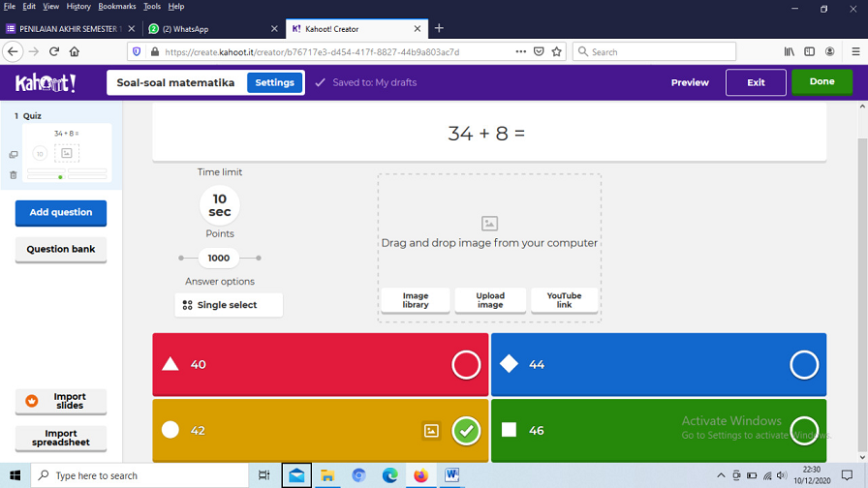This screenshot has height=488, width=868.
Task: Click the duplicate question icon in sidebar
Action: pyautogui.click(x=14, y=155)
